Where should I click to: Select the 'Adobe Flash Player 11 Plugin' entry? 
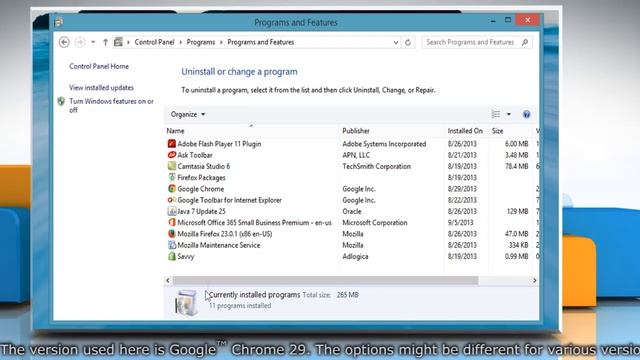[x=219, y=144]
